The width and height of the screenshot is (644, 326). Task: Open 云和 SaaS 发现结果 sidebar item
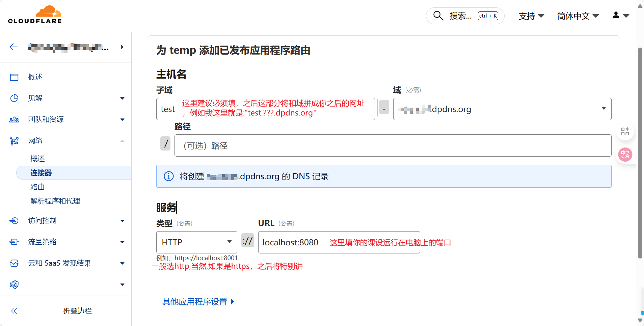coord(60,263)
